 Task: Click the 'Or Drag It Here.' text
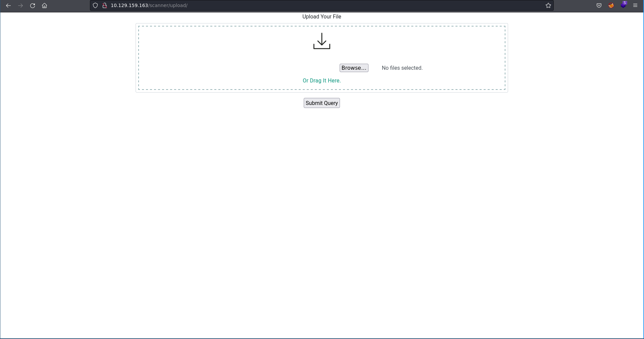click(321, 80)
